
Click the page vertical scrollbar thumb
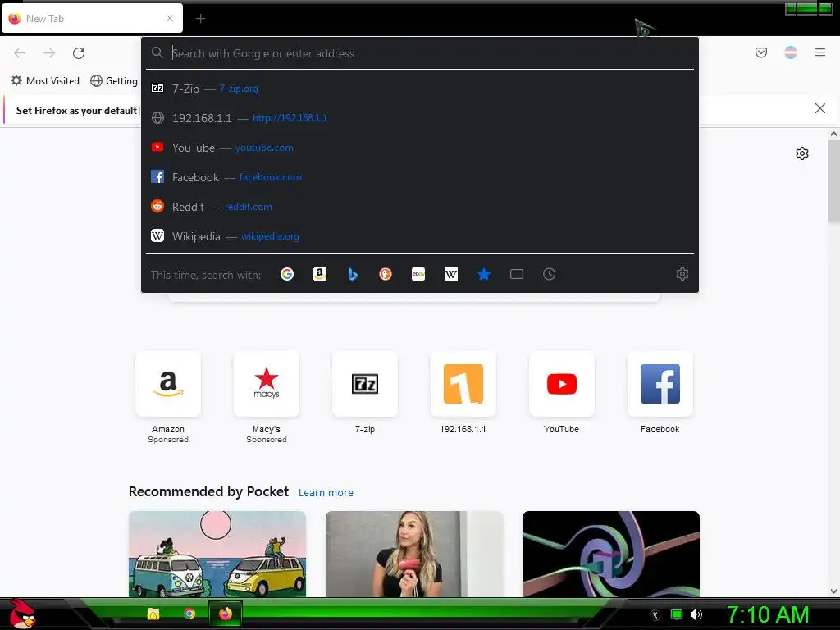833,181
